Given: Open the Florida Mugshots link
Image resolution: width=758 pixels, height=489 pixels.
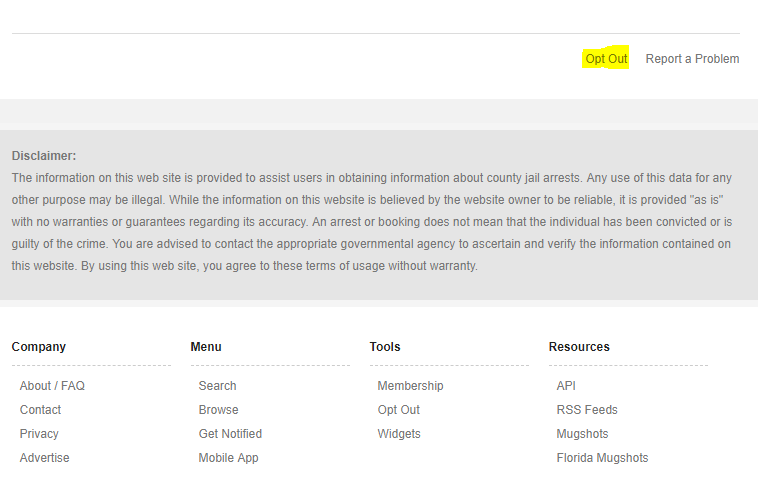Looking at the screenshot, I should [x=602, y=458].
